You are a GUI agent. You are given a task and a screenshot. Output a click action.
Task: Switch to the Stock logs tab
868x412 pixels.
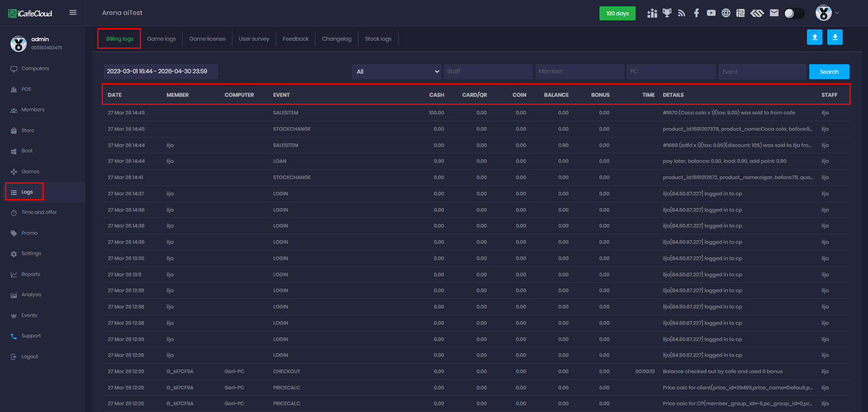pos(378,39)
